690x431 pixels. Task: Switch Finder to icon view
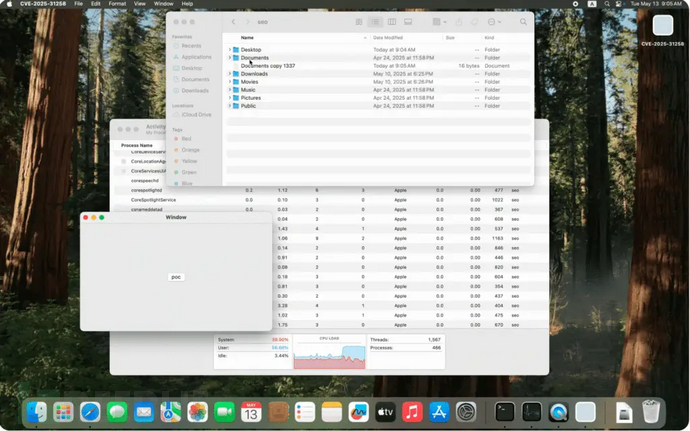click(359, 22)
